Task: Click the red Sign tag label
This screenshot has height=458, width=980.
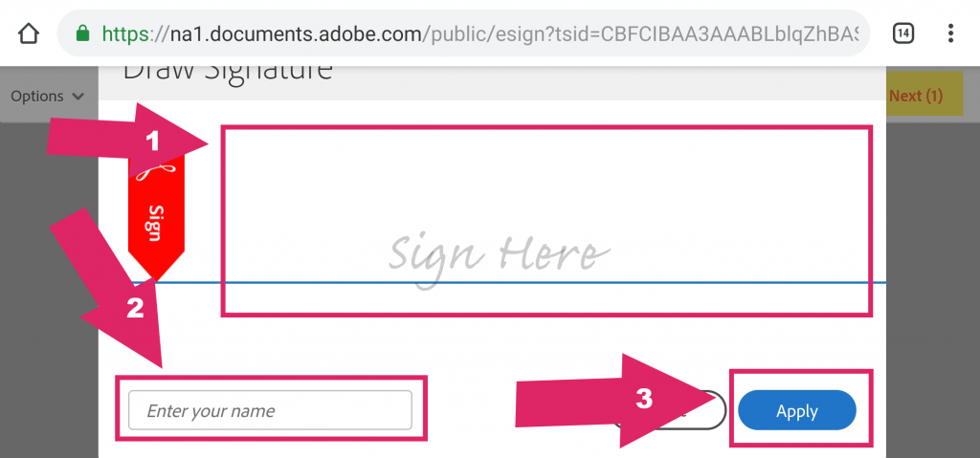Action: point(156,223)
